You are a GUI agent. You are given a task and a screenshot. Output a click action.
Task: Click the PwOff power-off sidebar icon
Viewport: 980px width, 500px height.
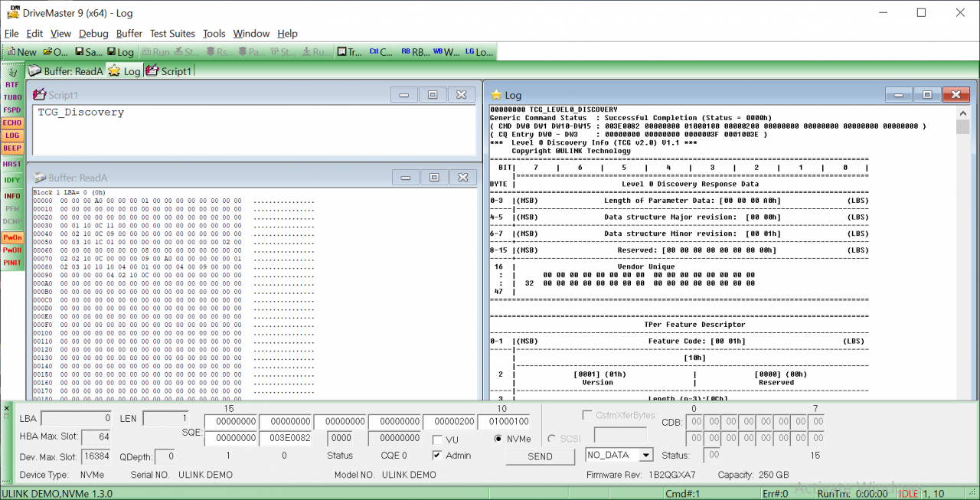click(x=12, y=250)
